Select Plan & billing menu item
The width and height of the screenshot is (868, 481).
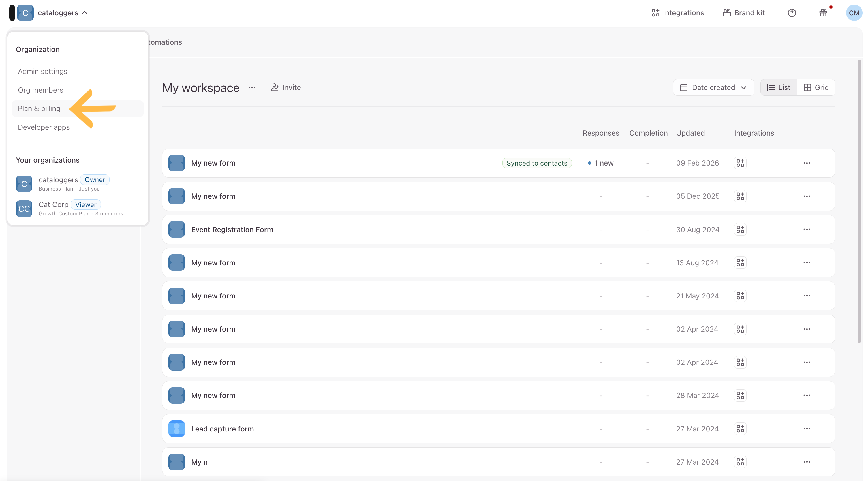pyautogui.click(x=39, y=108)
